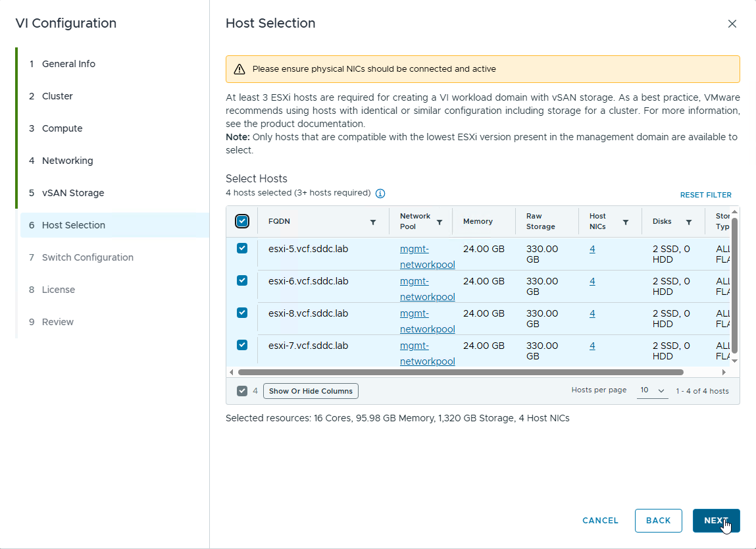Click the vertical scrollbar down arrow

pyautogui.click(x=735, y=361)
